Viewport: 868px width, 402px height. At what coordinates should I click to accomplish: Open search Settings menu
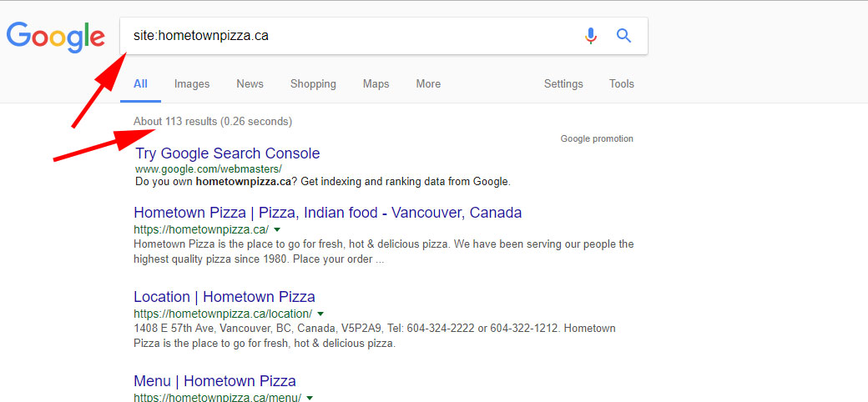[563, 84]
